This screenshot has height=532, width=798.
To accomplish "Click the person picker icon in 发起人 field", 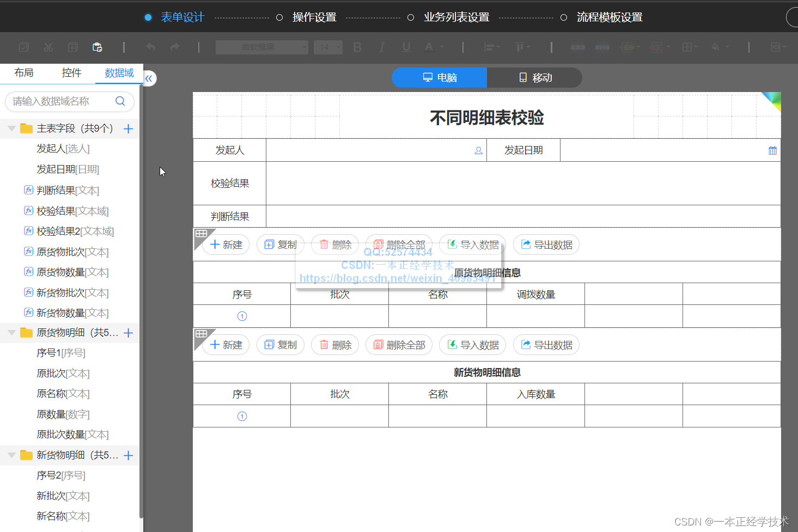I will (x=478, y=151).
